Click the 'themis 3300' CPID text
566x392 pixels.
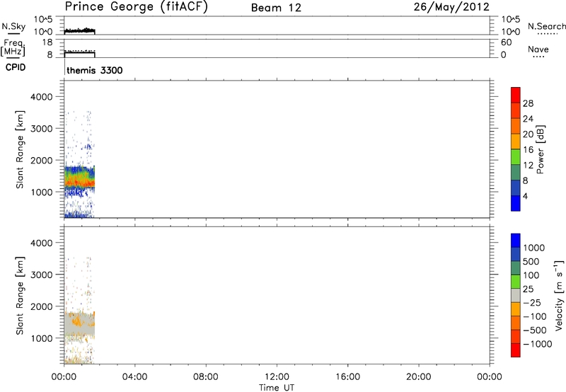click(x=95, y=70)
